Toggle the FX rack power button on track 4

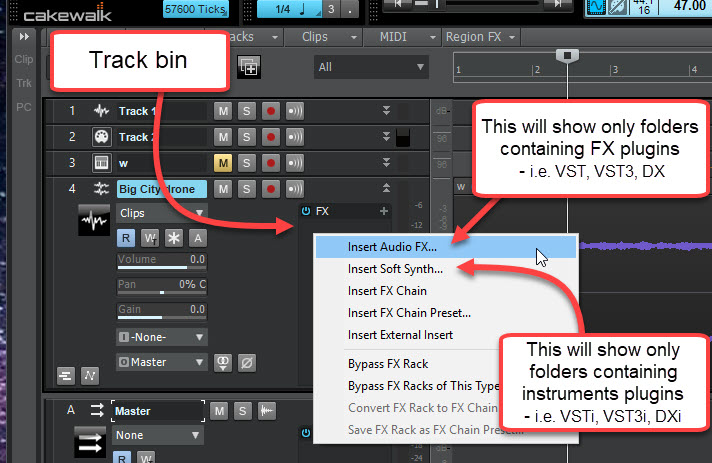click(x=306, y=211)
